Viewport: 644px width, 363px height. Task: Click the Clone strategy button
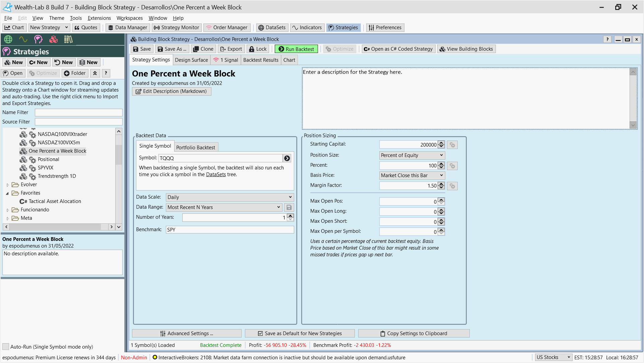[203, 49]
